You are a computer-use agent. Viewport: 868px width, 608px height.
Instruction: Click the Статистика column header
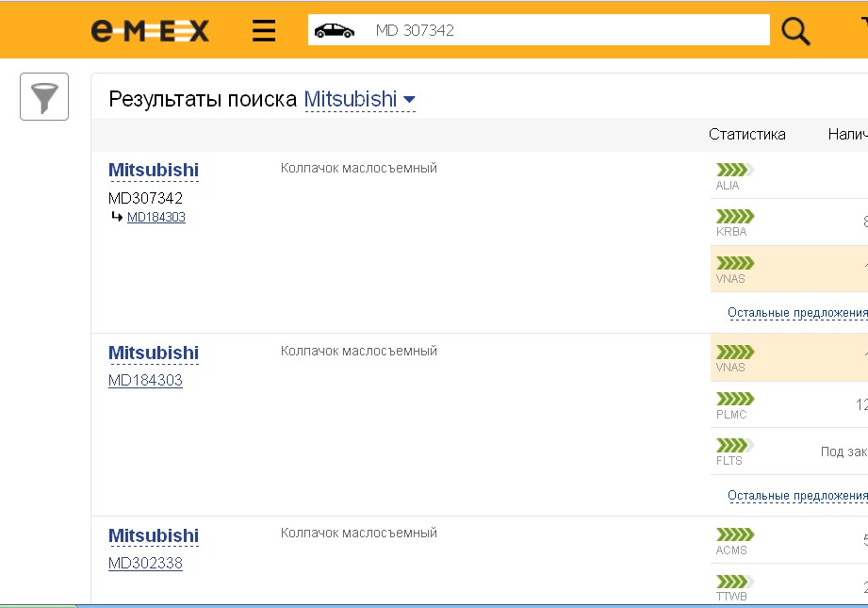point(746,134)
